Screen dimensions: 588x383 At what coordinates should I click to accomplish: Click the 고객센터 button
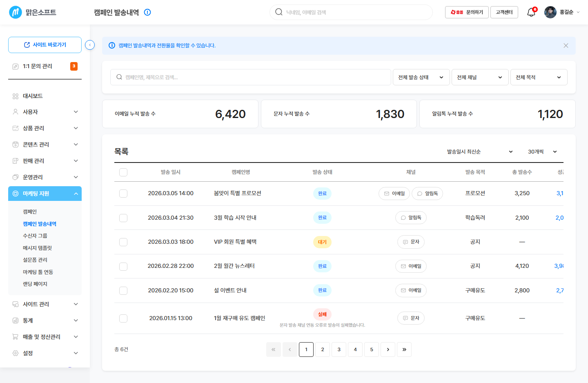[x=504, y=12]
